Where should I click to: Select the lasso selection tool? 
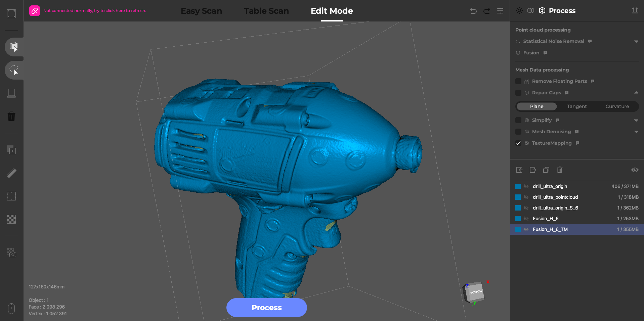[x=14, y=70]
